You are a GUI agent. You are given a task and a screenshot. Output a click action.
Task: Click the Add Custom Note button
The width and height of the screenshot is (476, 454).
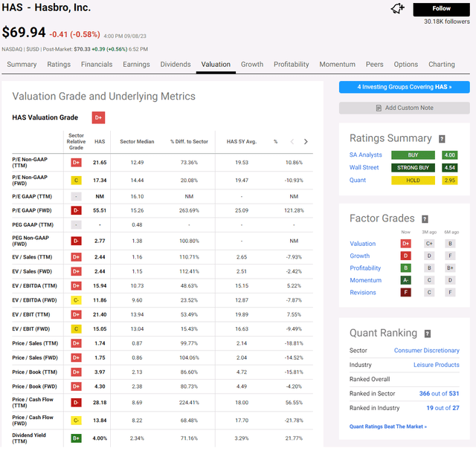[405, 108]
